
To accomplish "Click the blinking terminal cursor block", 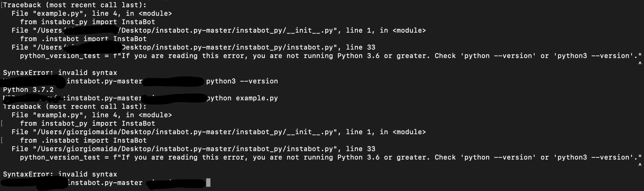I will [x=208, y=183].
